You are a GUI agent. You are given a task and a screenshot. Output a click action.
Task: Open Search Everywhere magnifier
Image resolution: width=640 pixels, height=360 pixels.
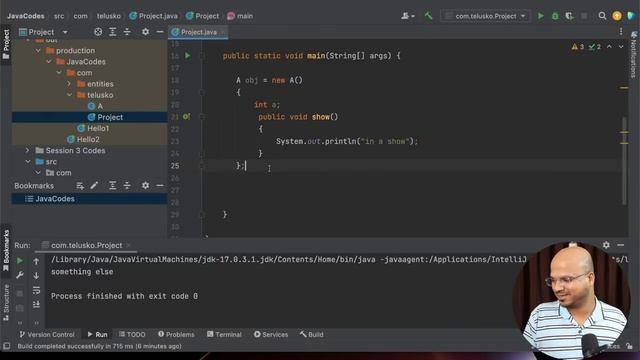[x=602, y=16]
